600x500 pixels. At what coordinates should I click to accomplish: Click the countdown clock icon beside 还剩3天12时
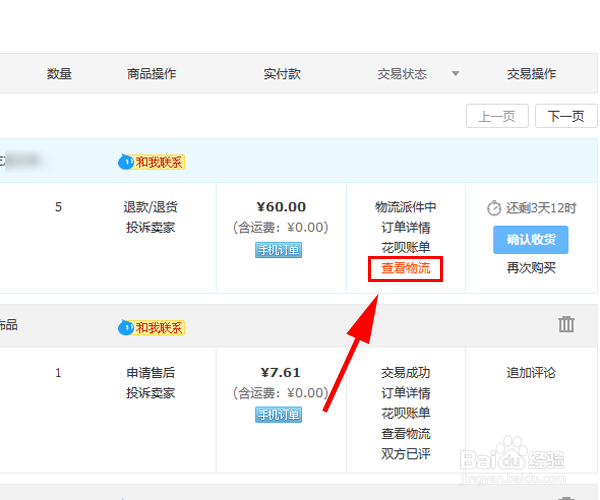[x=494, y=208]
